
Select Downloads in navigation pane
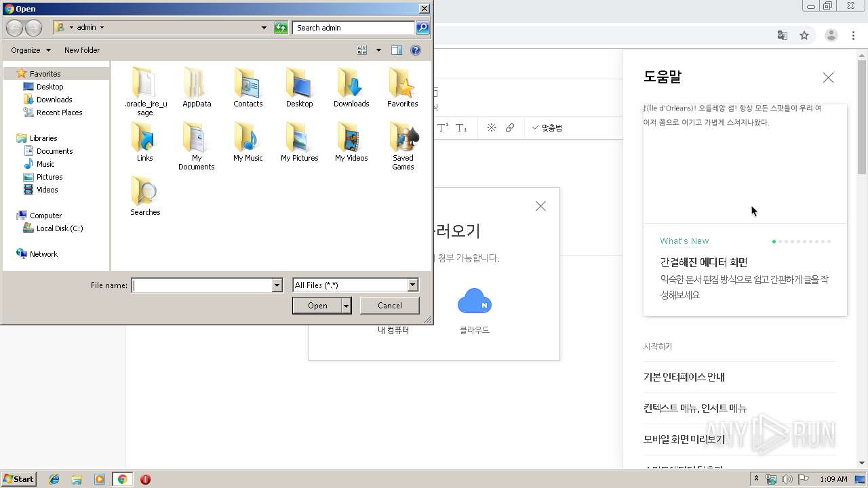[x=54, y=100]
